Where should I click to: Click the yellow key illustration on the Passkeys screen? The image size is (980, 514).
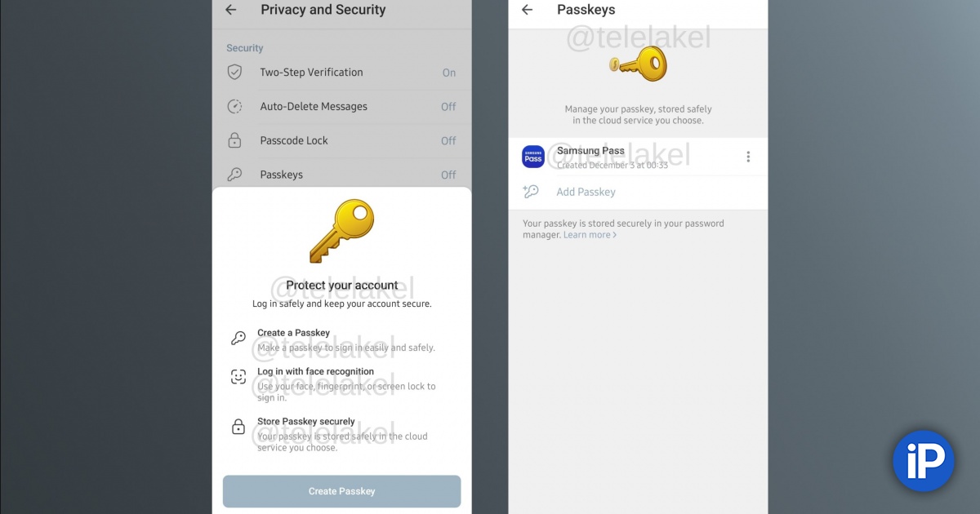(x=639, y=62)
